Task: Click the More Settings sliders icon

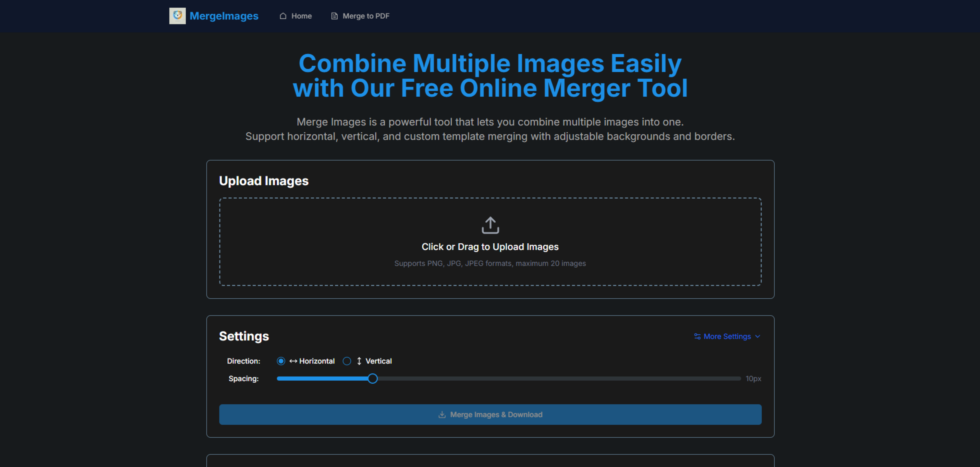Action: [697, 336]
